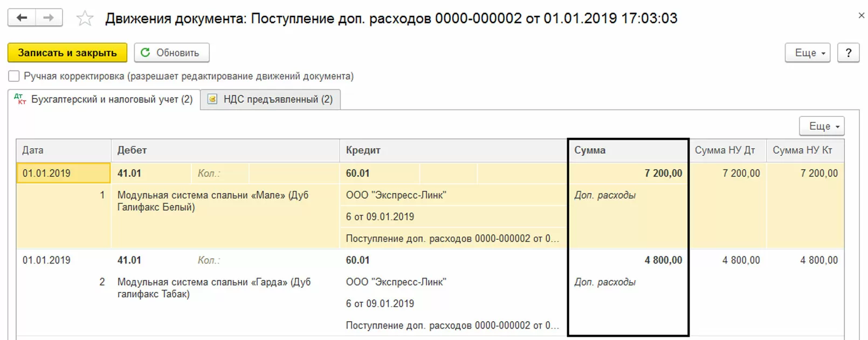Viewport: 868px width, 340px height.
Task: Click the Сумма НУ Дт column header
Action: pyautogui.click(x=725, y=150)
